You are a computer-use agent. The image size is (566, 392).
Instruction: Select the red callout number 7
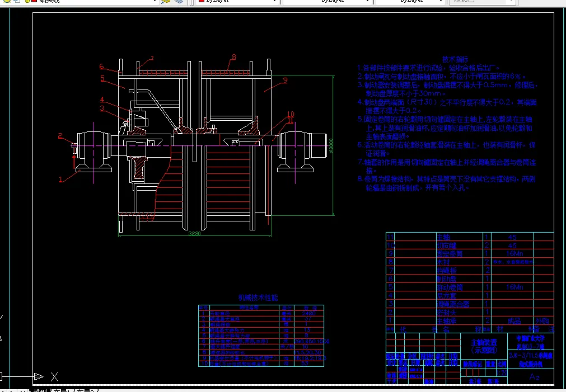pos(152,58)
